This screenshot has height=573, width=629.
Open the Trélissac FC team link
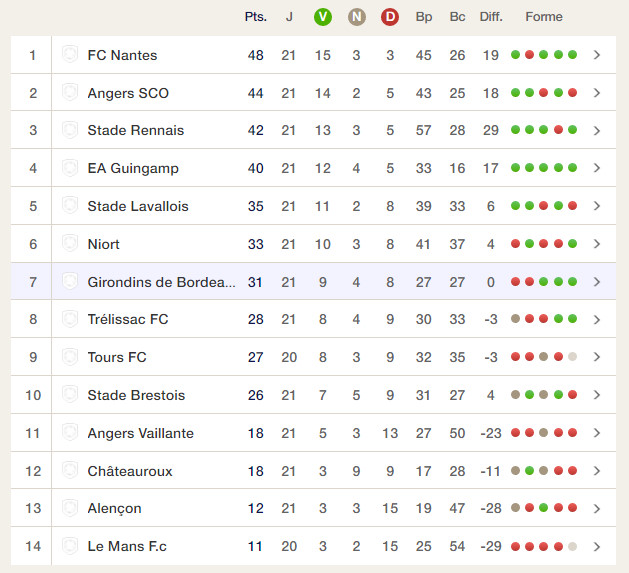[128, 319]
